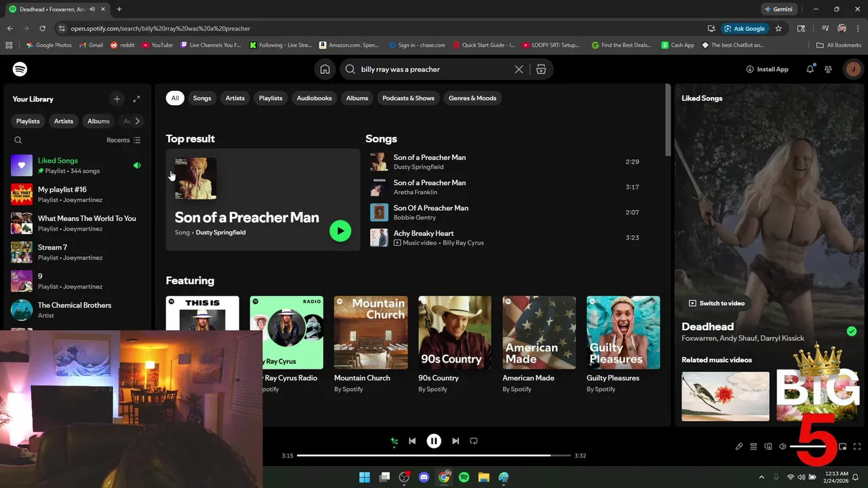Toggle the green saved checkmark for Deadhead
Viewport: 868px width, 488px height.
pos(852,331)
